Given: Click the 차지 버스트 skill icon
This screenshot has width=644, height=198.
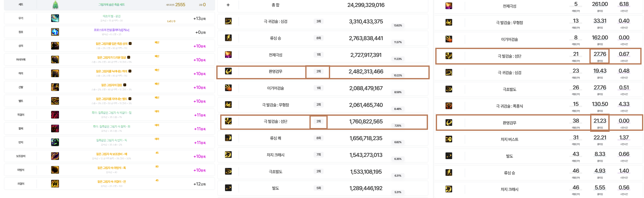Looking at the screenshot, I should [x=449, y=139].
